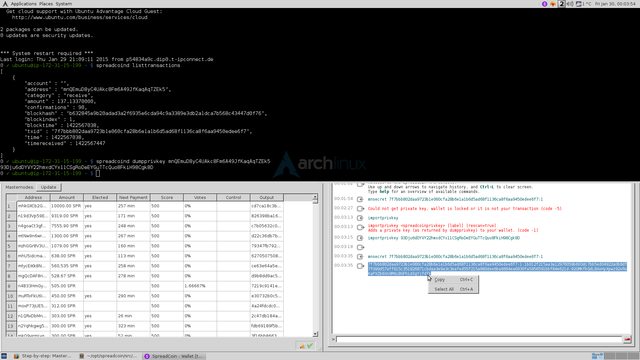
Task: Click the clear console red button icon
Action: pyautogui.click(x=627, y=339)
